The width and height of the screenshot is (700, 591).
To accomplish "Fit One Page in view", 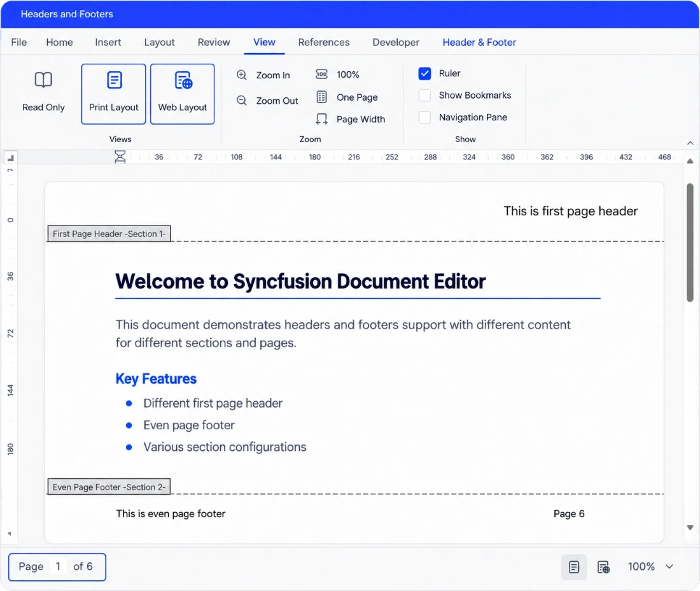I will pos(346,97).
